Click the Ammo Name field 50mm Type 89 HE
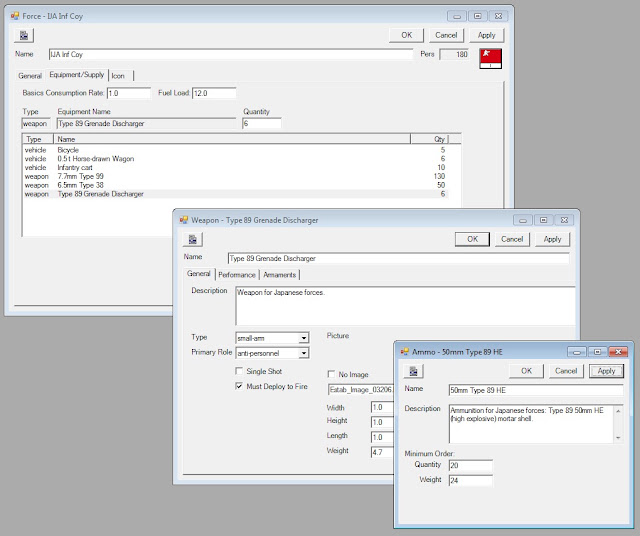 pyautogui.click(x=536, y=390)
